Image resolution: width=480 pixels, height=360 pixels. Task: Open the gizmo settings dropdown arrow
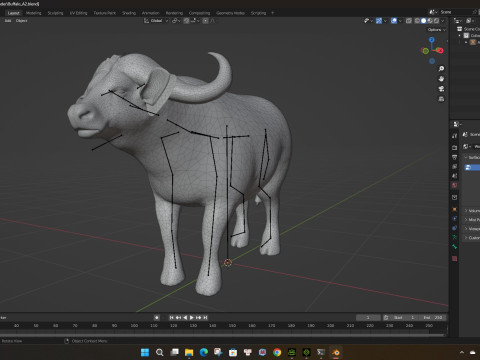coord(385,21)
